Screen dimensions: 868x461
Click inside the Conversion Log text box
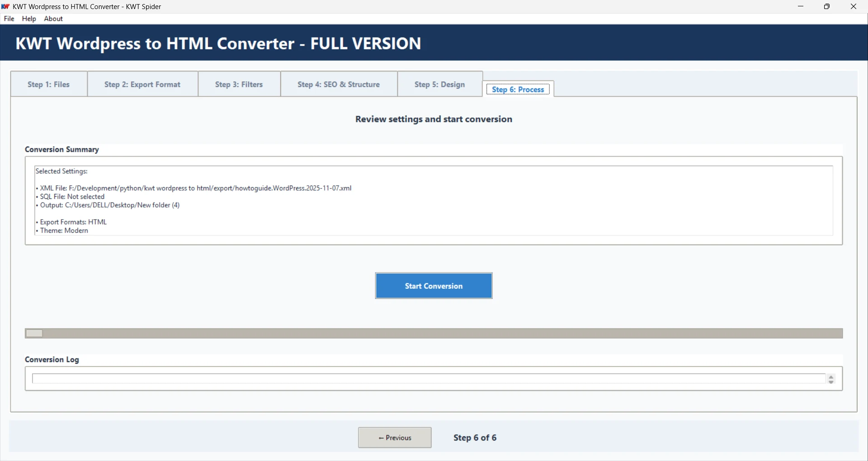(x=429, y=379)
